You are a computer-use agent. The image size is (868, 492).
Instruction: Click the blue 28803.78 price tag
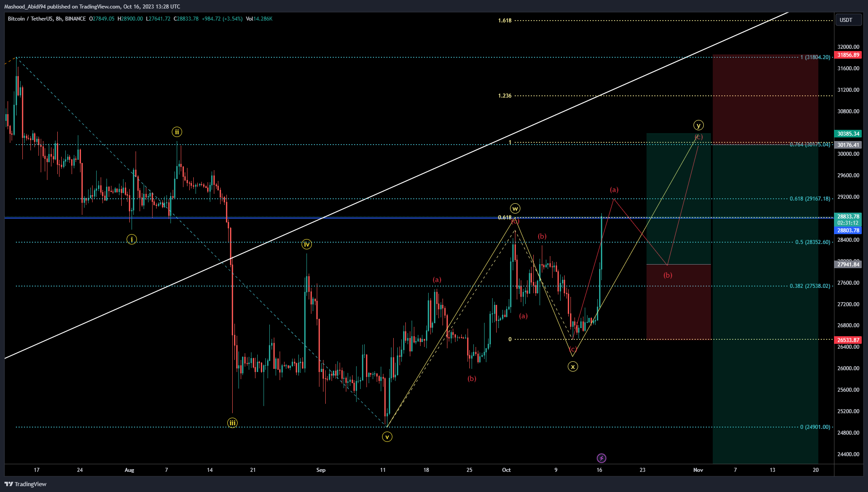pos(849,231)
